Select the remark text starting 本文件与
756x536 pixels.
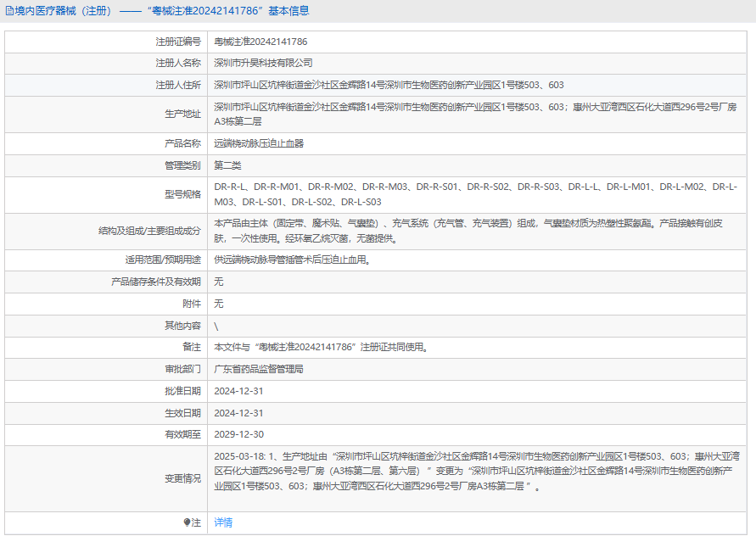pyautogui.click(x=322, y=347)
